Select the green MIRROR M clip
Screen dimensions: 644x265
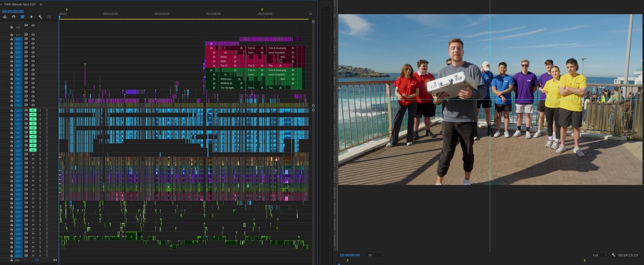pyautogui.click(x=231, y=83)
